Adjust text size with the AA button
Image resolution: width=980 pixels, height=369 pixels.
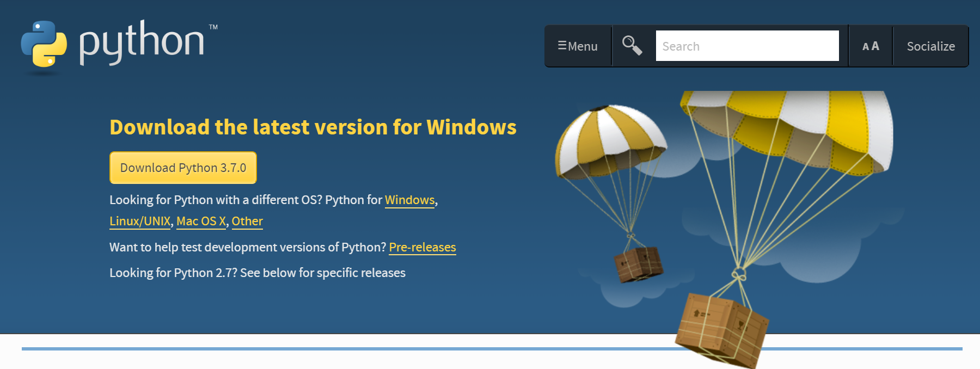[871, 46]
